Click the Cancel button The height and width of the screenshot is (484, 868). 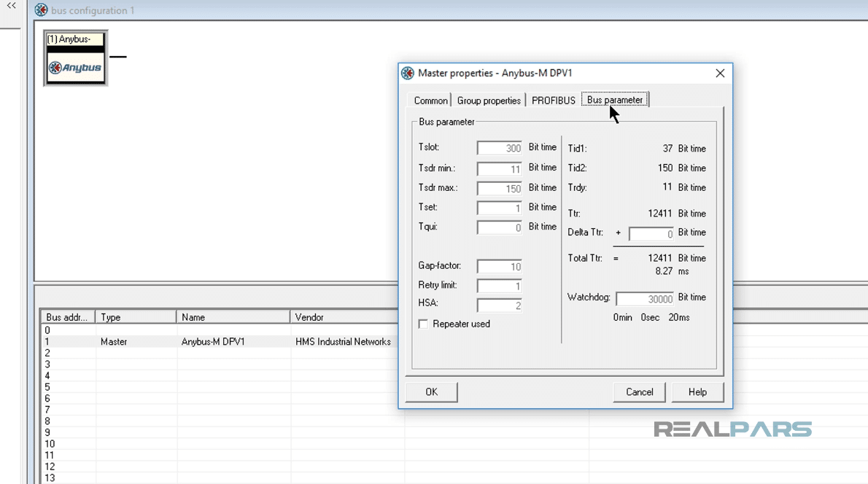coord(639,392)
